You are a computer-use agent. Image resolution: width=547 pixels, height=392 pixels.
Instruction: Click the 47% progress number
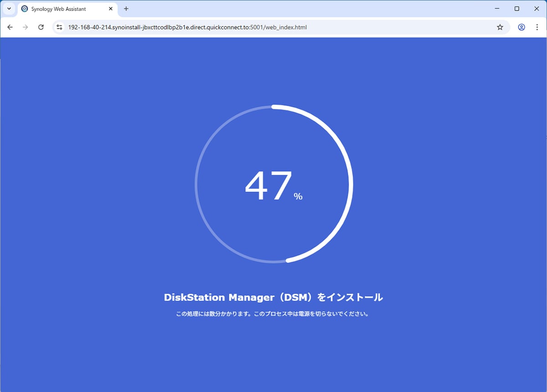tap(268, 186)
